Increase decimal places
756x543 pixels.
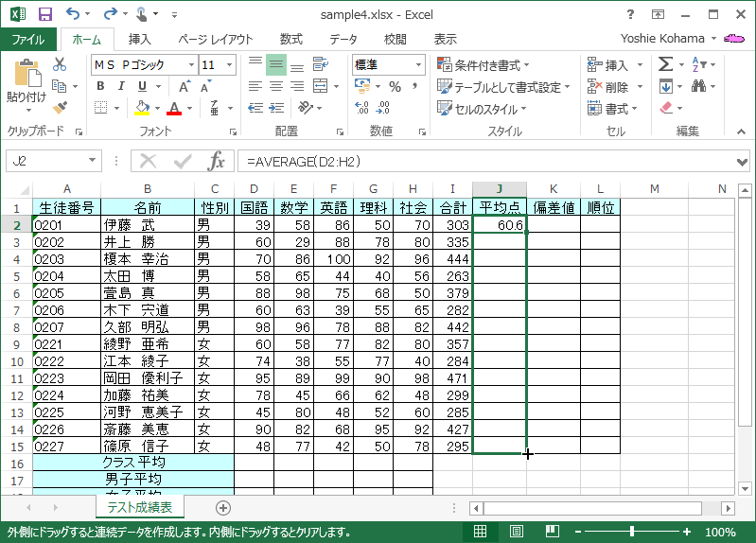[x=361, y=108]
